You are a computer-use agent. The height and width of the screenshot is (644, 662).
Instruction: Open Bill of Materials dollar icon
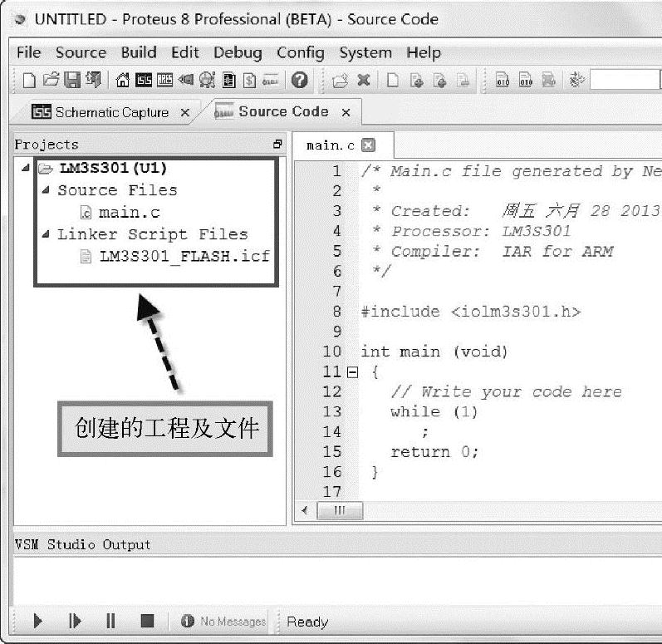click(249, 80)
